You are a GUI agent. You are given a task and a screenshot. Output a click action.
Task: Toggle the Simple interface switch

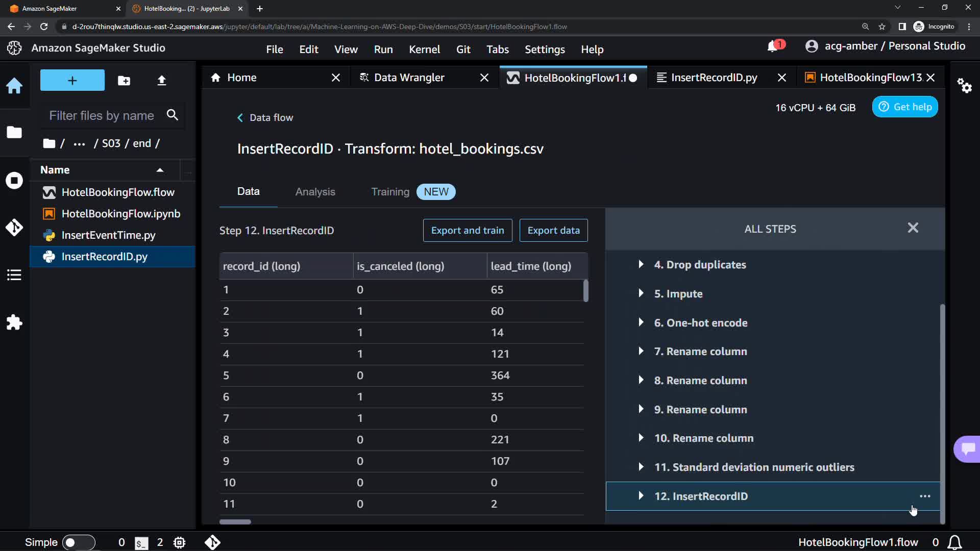[79, 542]
